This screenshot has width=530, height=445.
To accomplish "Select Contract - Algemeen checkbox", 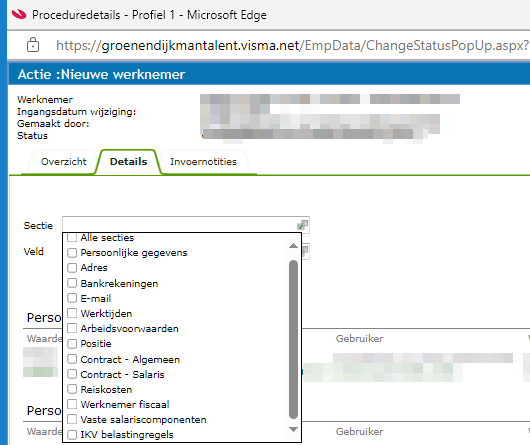I will tap(72, 359).
